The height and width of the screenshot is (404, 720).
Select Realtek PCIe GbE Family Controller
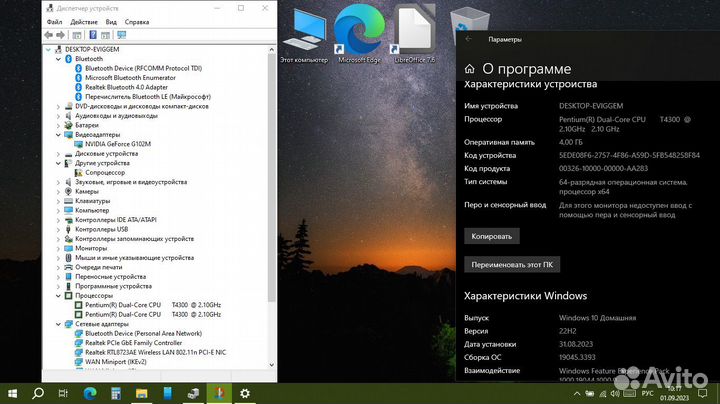pos(133,343)
